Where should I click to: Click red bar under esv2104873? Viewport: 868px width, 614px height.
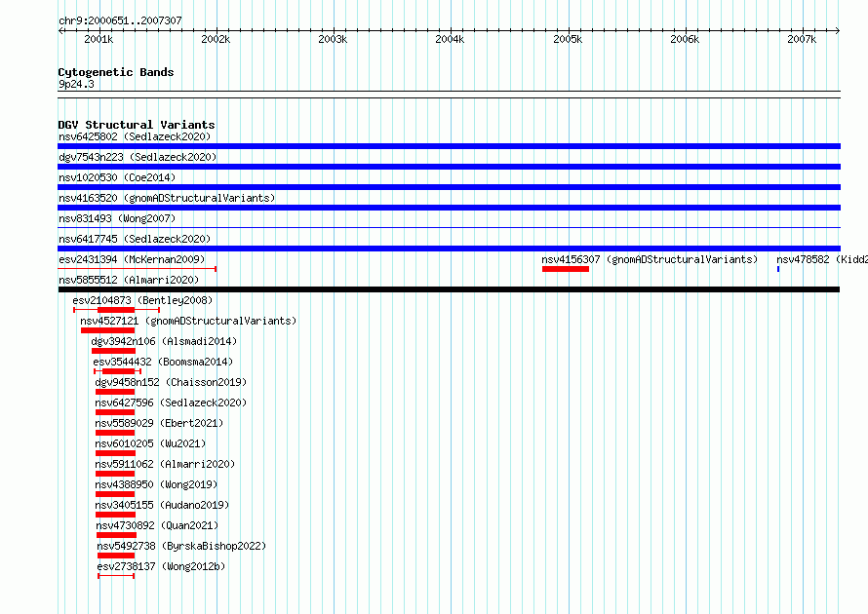[116, 310]
